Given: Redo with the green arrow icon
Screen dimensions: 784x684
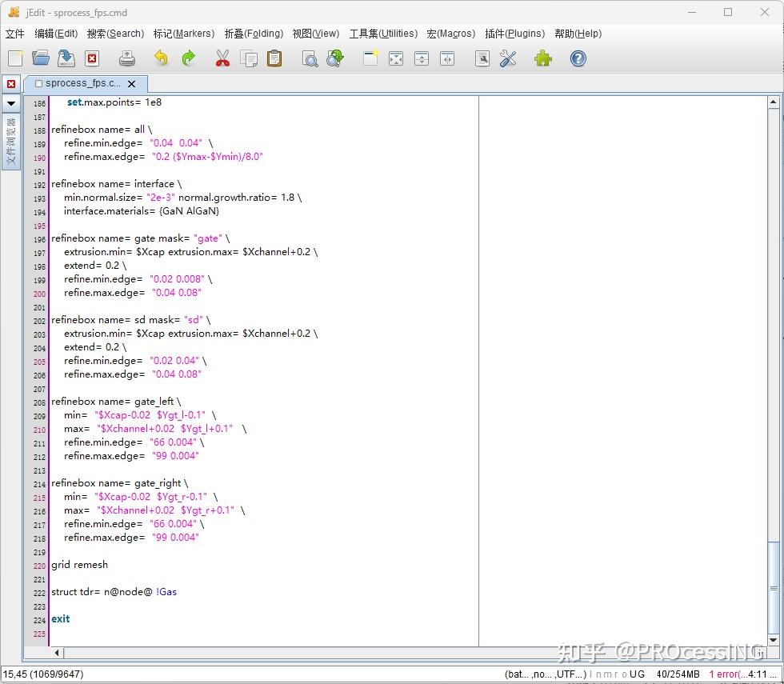Looking at the screenshot, I should point(189,58).
